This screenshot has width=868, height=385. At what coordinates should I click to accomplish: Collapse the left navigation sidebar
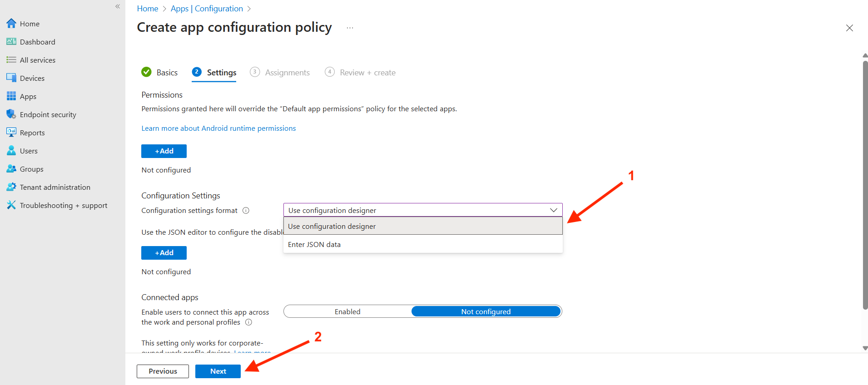pos(118,6)
